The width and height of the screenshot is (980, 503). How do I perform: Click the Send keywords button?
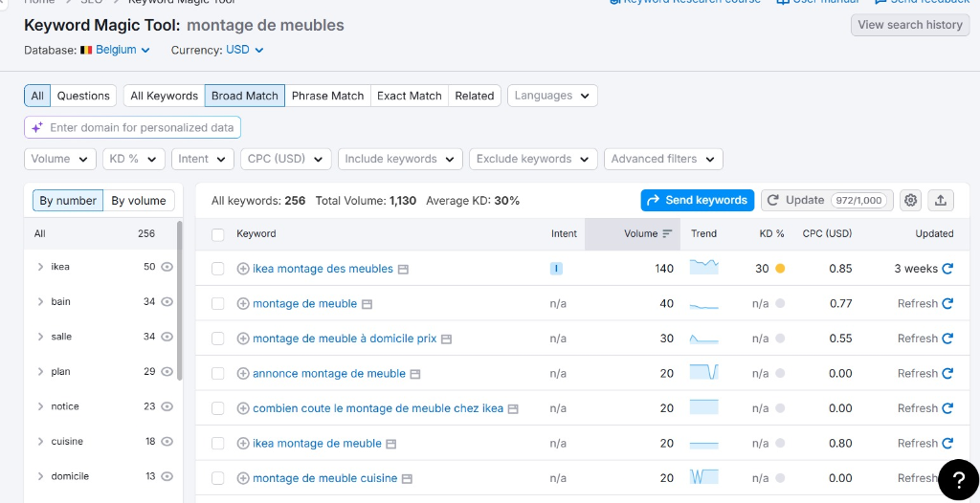point(697,200)
